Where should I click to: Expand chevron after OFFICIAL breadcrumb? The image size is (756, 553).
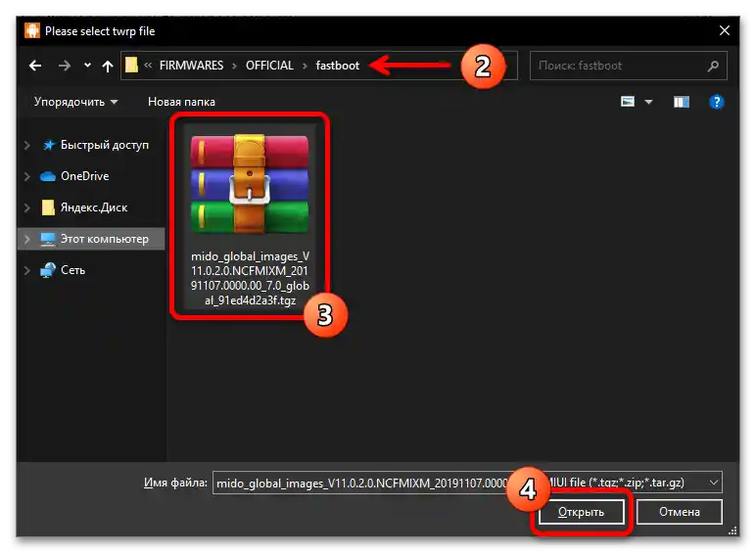pyautogui.click(x=305, y=66)
